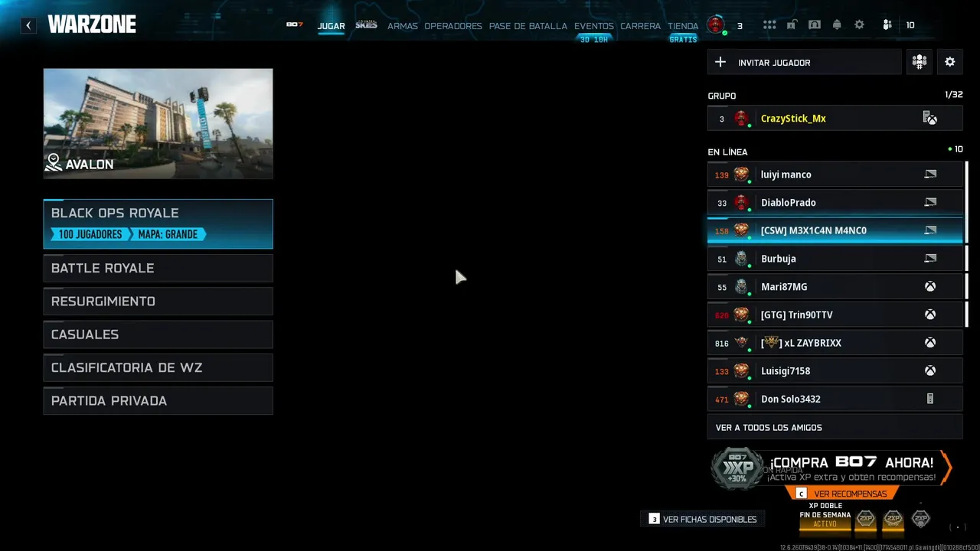This screenshot has width=980, height=551.
Task: Click DiabloPrado's red rank emblem
Action: (x=741, y=203)
